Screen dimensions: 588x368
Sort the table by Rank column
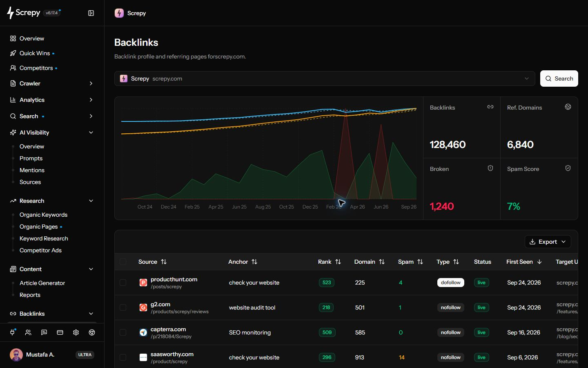[330, 262]
